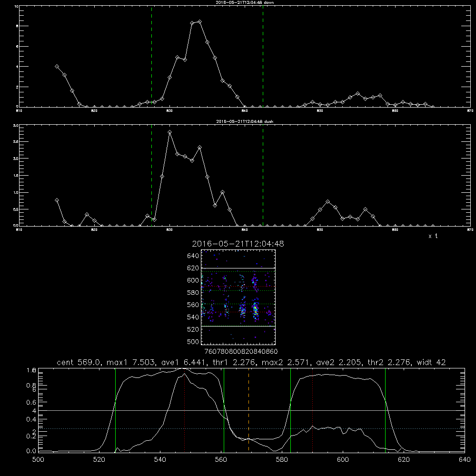Click the spectrogram y-axis label 640
Viewport: 476px width, 476px height.
(x=193, y=256)
